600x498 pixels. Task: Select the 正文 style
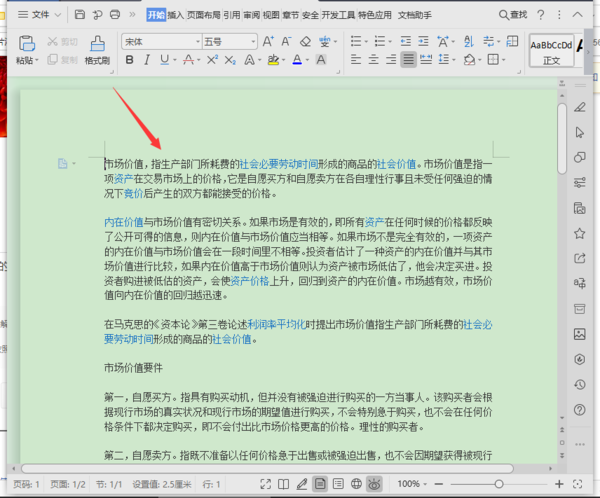551,51
